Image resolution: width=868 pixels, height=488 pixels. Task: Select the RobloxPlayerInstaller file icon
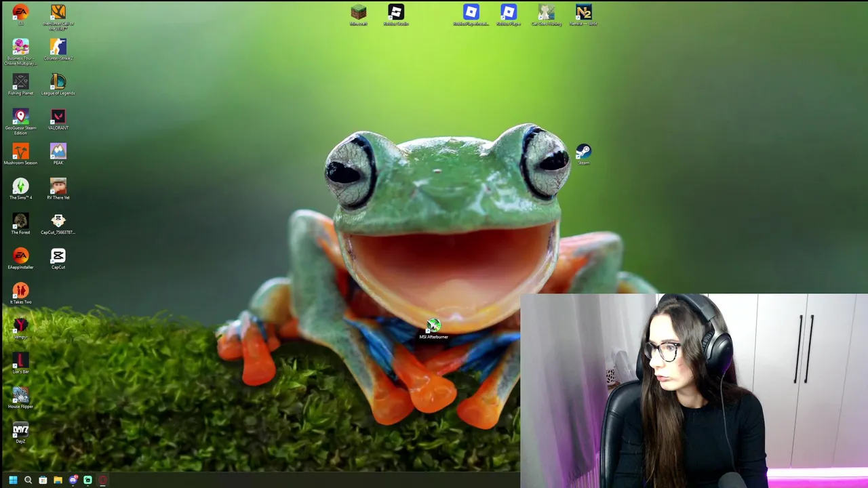pos(471,12)
